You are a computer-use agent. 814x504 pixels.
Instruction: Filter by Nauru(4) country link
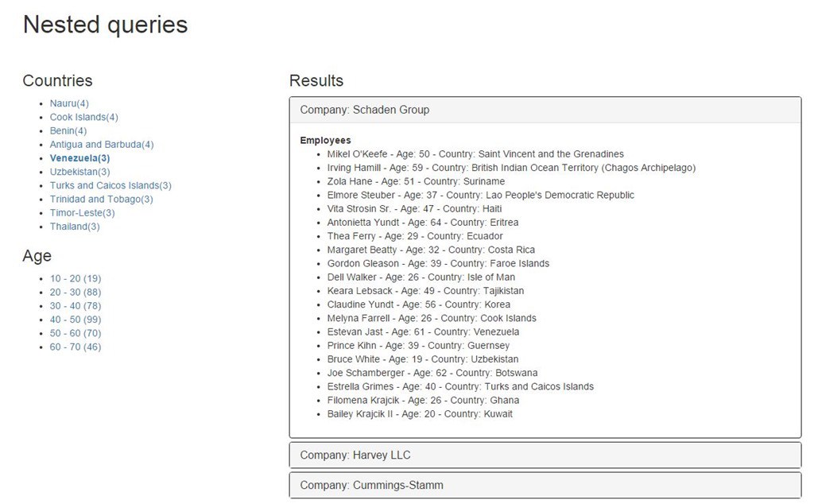[69, 103]
